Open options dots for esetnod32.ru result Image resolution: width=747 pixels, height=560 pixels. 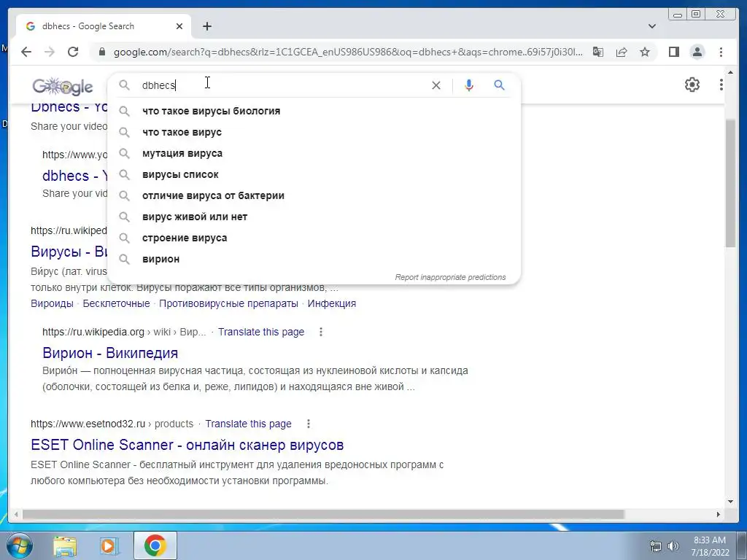309,424
